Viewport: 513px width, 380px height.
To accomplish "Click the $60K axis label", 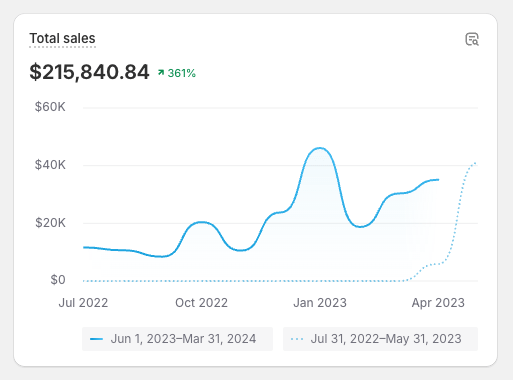I will point(50,107).
